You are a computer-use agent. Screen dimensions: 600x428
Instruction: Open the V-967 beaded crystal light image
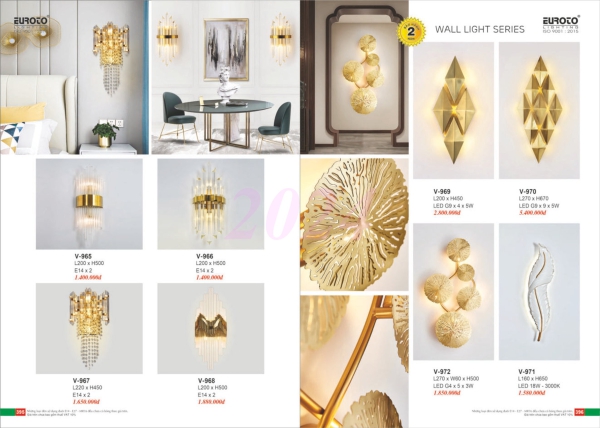(x=89, y=328)
